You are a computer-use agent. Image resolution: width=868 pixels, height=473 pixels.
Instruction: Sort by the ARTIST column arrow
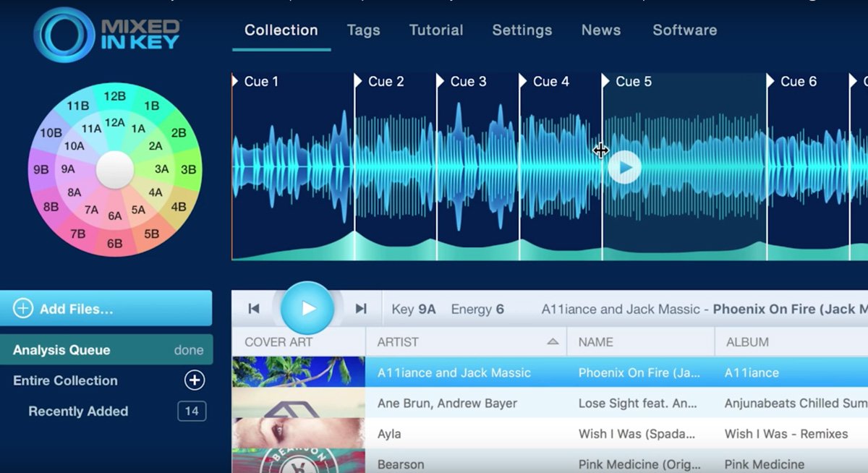[x=553, y=342]
